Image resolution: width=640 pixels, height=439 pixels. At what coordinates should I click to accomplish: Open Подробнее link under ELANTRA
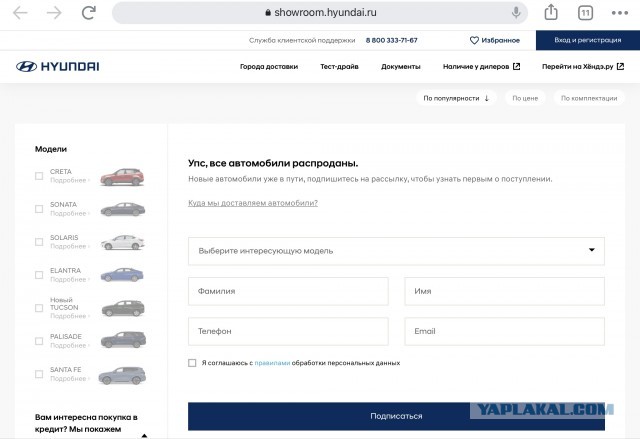[69, 279]
